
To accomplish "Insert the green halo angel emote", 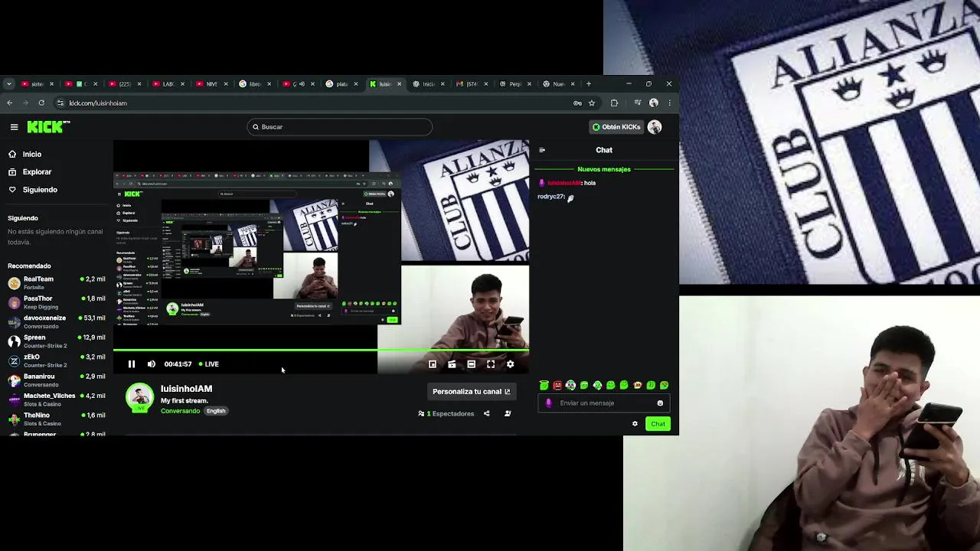I will click(x=544, y=385).
